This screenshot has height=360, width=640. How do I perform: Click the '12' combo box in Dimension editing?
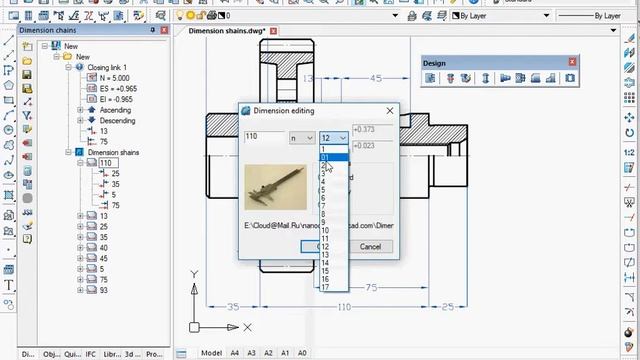point(334,138)
